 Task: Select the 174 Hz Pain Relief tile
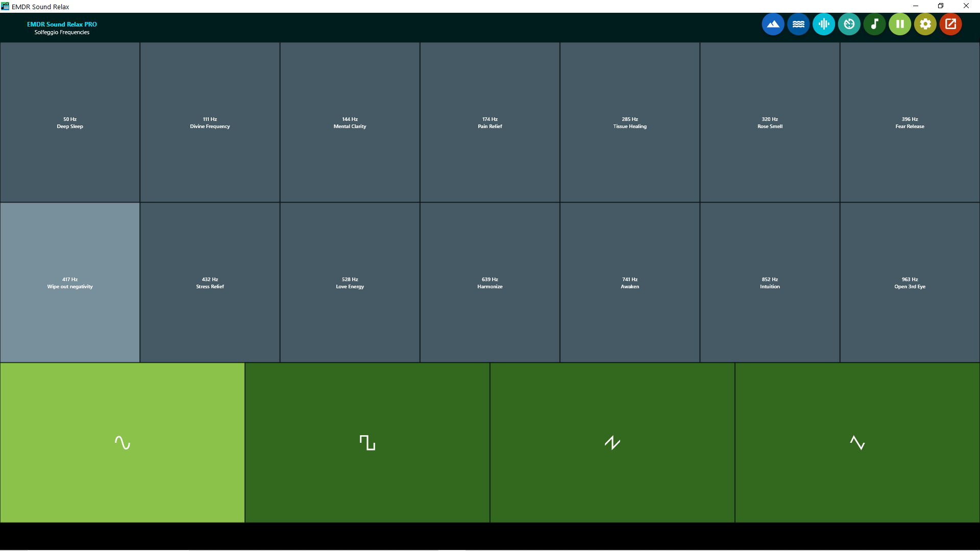tap(489, 122)
